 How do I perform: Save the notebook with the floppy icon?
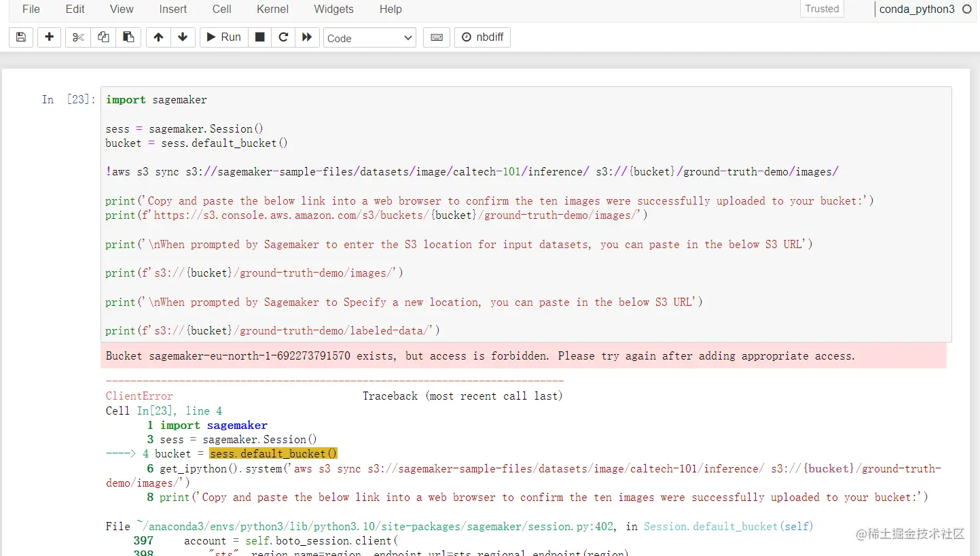(21, 37)
